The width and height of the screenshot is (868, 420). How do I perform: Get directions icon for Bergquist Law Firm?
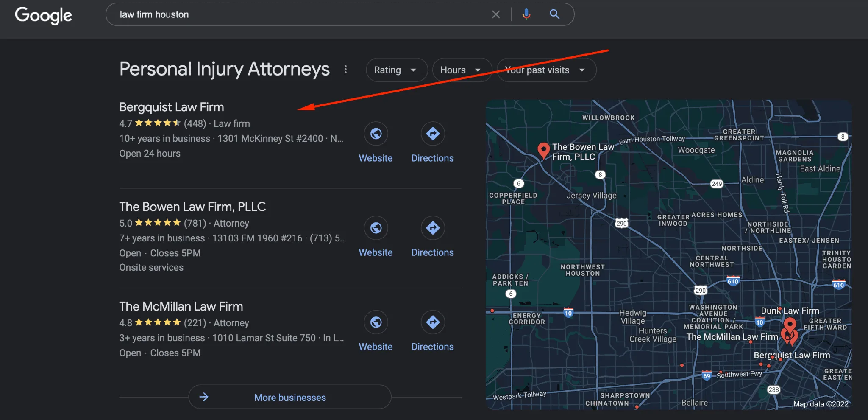click(433, 134)
